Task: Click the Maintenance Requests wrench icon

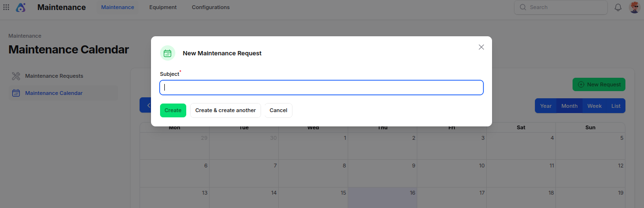Action: click(16, 76)
